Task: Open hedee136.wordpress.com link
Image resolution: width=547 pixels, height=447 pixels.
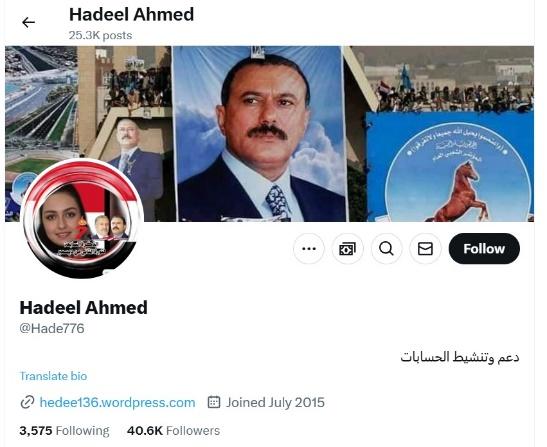Action: tap(117, 402)
